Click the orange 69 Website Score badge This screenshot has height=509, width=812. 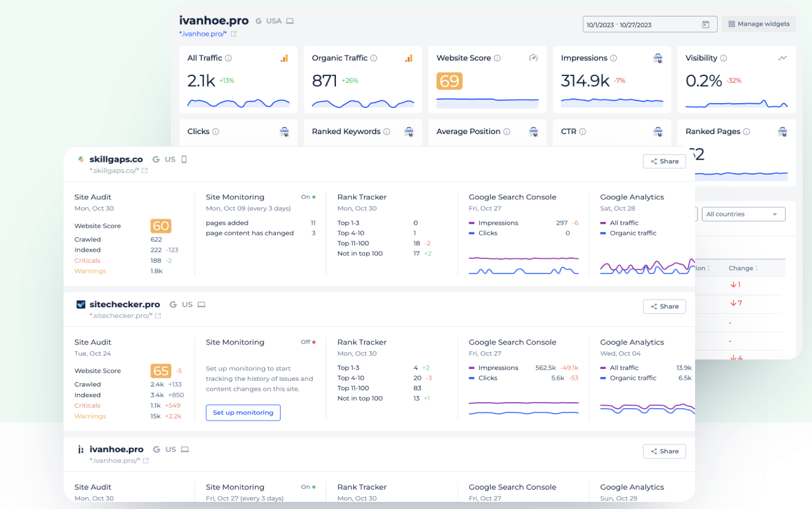[x=449, y=81]
